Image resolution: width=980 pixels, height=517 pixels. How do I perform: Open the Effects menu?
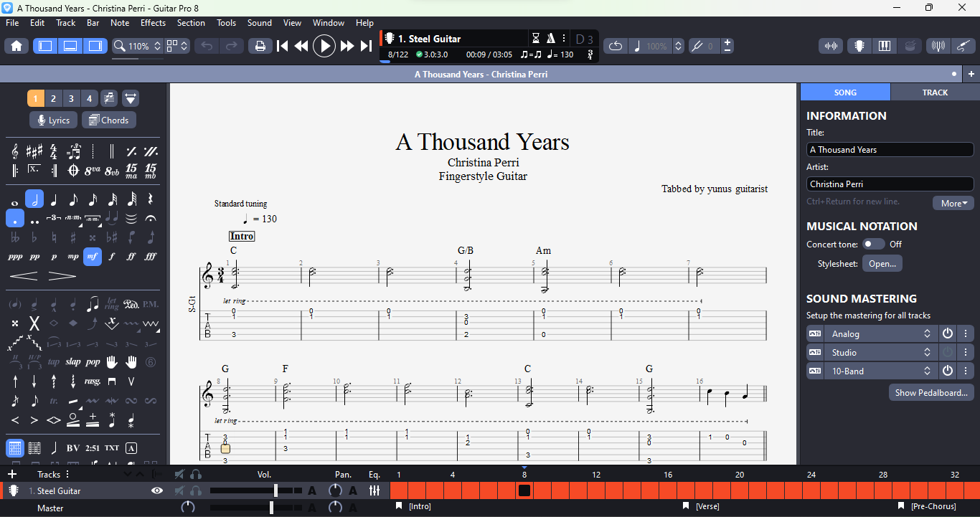coord(153,23)
